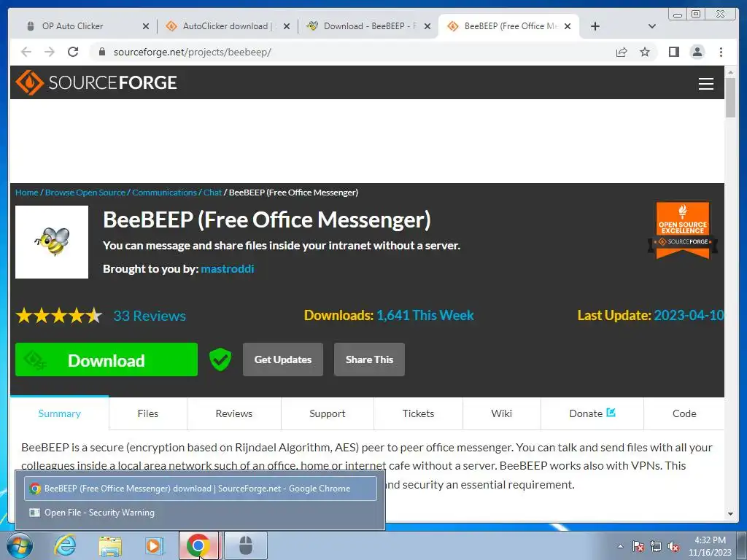Open a new tab with plus button

pyautogui.click(x=595, y=26)
